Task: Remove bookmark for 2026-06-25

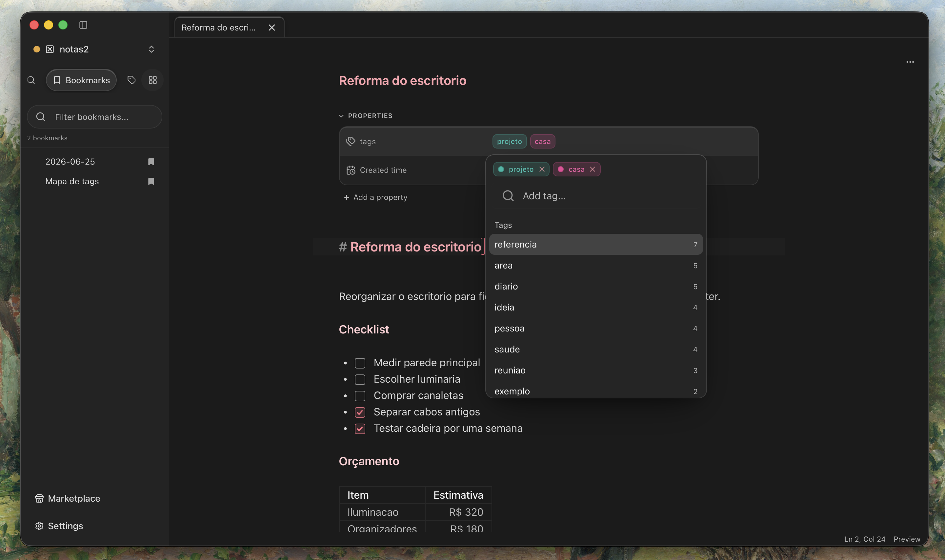Action: click(x=151, y=162)
